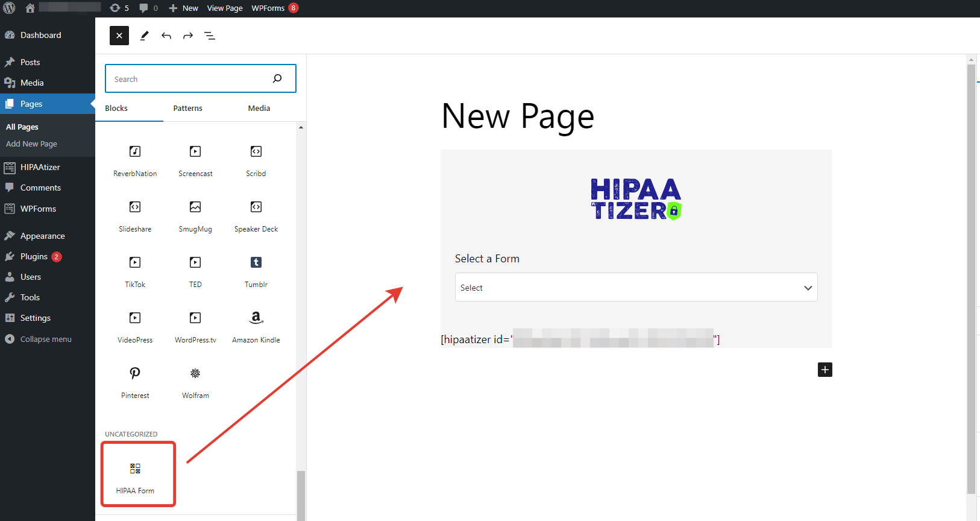The image size is (980, 521).
Task: Pick the Wolfram embed block
Action: pyautogui.click(x=195, y=381)
